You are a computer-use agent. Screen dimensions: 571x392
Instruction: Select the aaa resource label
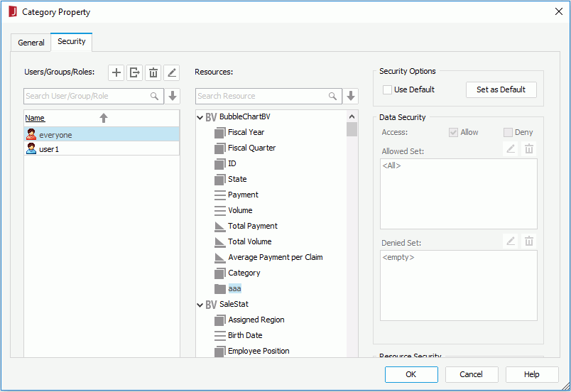click(x=234, y=288)
